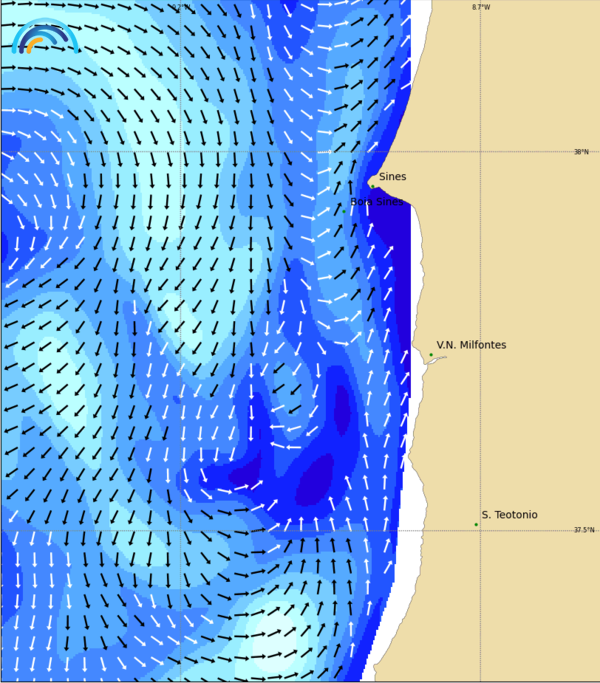Click the V.N. Milfontes green location dot
Image resolution: width=600 pixels, height=683 pixels.
(x=431, y=354)
